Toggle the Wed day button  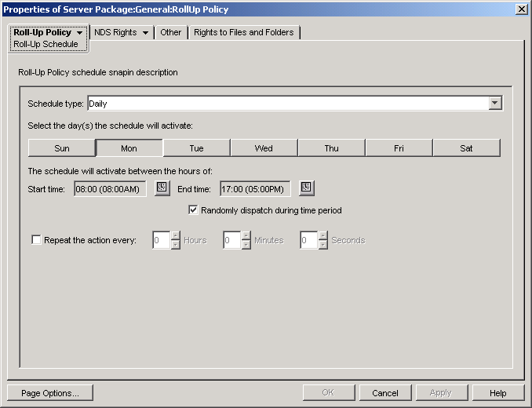[x=264, y=148]
